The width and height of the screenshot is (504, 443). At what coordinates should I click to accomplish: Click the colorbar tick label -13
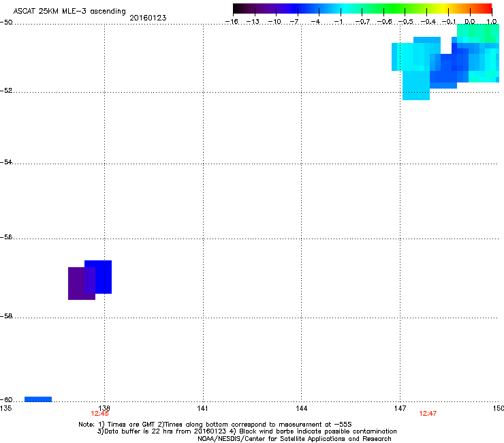pyautogui.click(x=253, y=22)
